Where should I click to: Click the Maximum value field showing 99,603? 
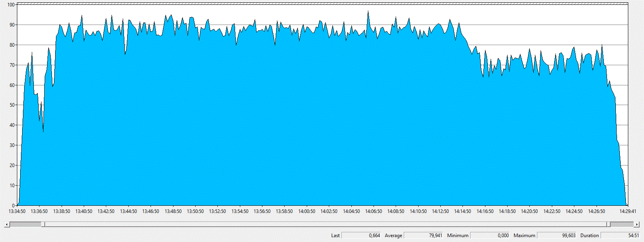[557, 236]
